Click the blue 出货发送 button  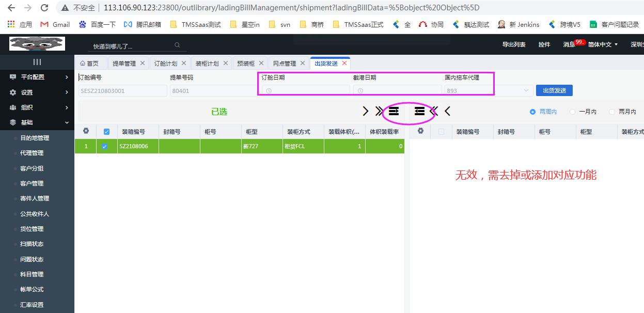(554, 90)
